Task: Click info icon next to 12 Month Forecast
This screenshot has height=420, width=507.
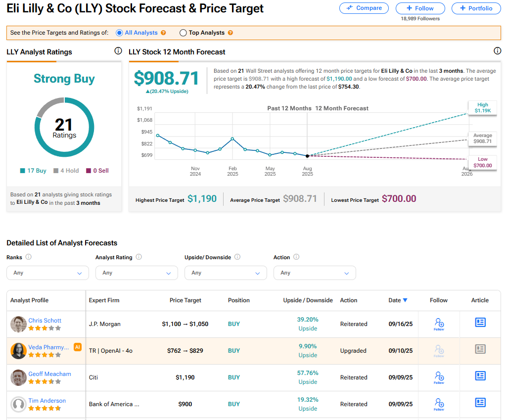Action: click(498, 51)
